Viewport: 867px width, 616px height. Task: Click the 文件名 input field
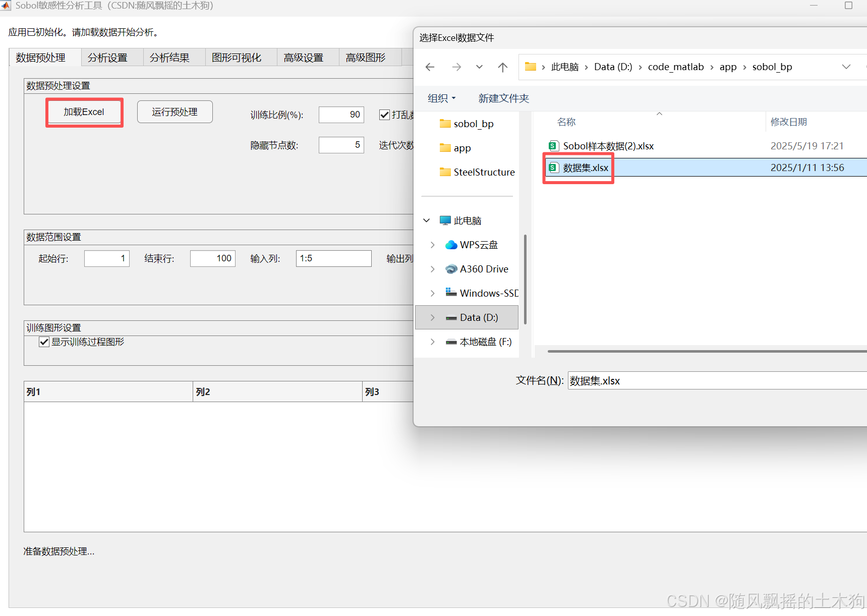[717, 380]
